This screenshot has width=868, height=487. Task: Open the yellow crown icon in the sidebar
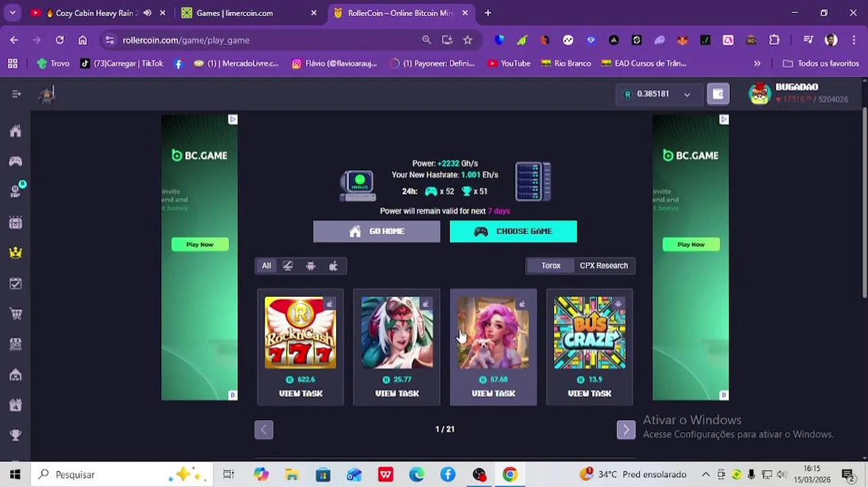point(16,252)
